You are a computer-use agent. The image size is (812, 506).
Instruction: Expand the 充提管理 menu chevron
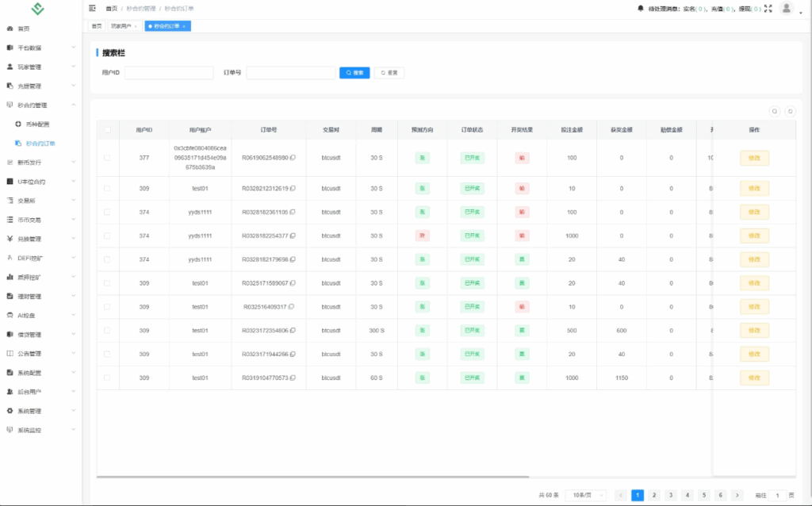74,86
